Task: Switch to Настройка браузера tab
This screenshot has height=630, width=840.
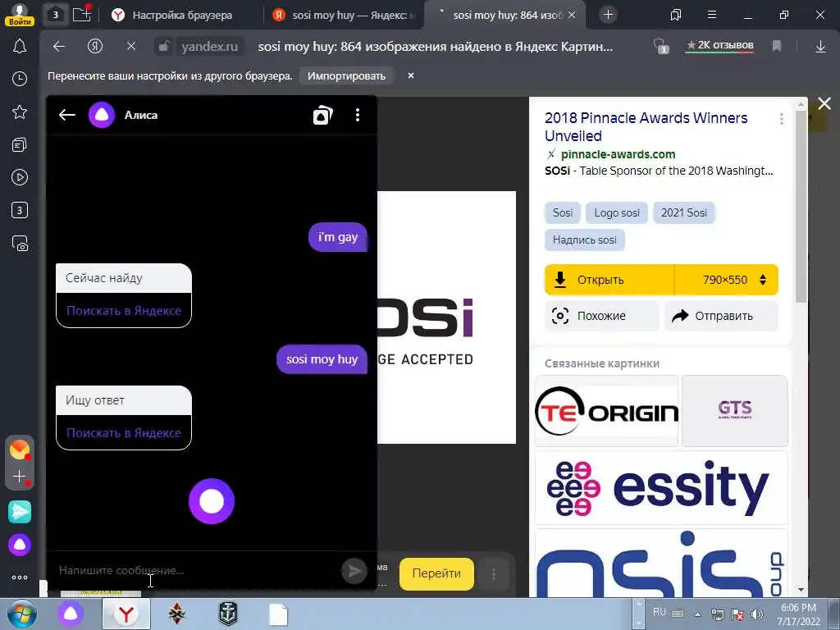Action: click(x=182, y=15)
